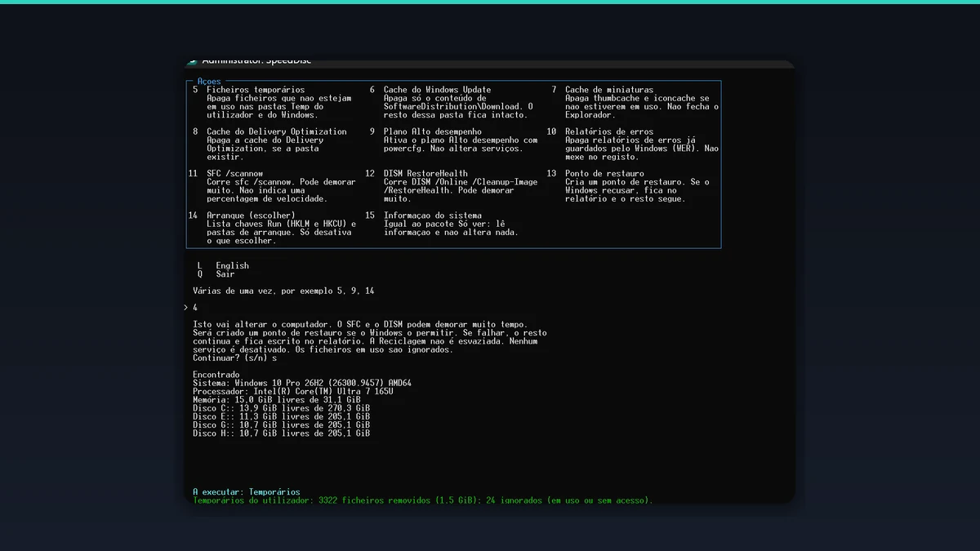The image size is (980, 551).
Task: Click the 'Disco G::' free space line
Action: [x=282, y=424]
